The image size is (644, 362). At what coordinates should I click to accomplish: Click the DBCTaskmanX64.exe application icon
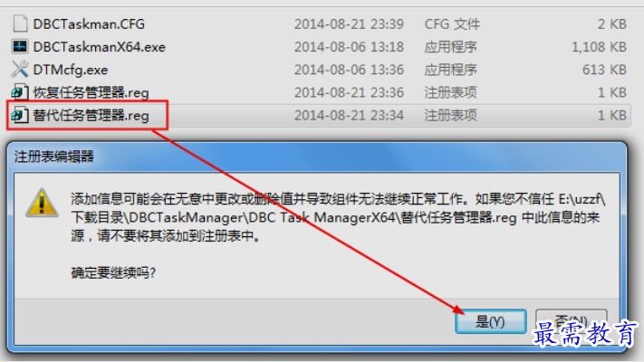coord(20,47)
